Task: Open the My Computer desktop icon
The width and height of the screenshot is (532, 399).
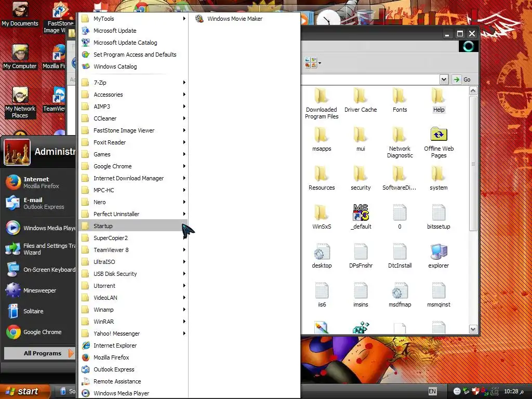Action: (20, 57)
